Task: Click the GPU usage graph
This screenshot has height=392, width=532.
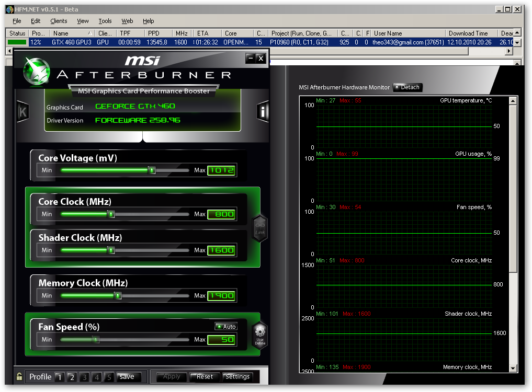Action: (x=404, y=179)
